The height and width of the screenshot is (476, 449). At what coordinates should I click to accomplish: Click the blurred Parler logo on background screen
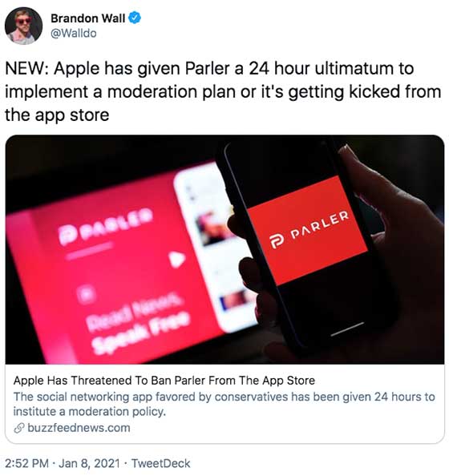click(x=105, y=225)
